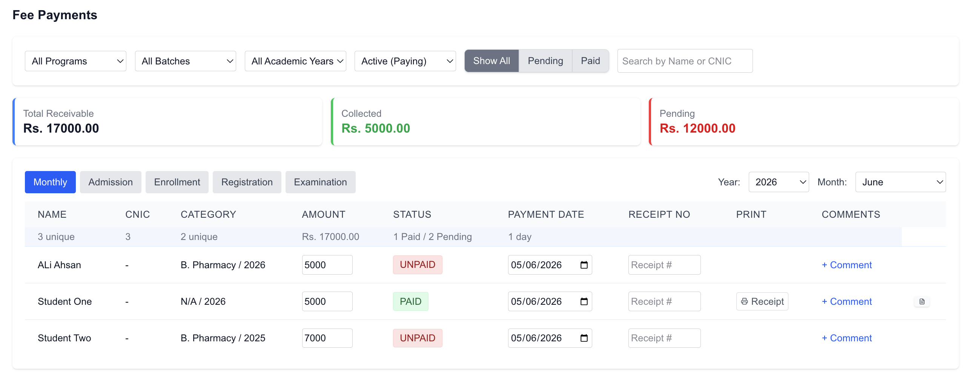The width and height of the screenshot is (980, 382).
Task: Filter by Pending payments
Action: (x=545, y=61)
